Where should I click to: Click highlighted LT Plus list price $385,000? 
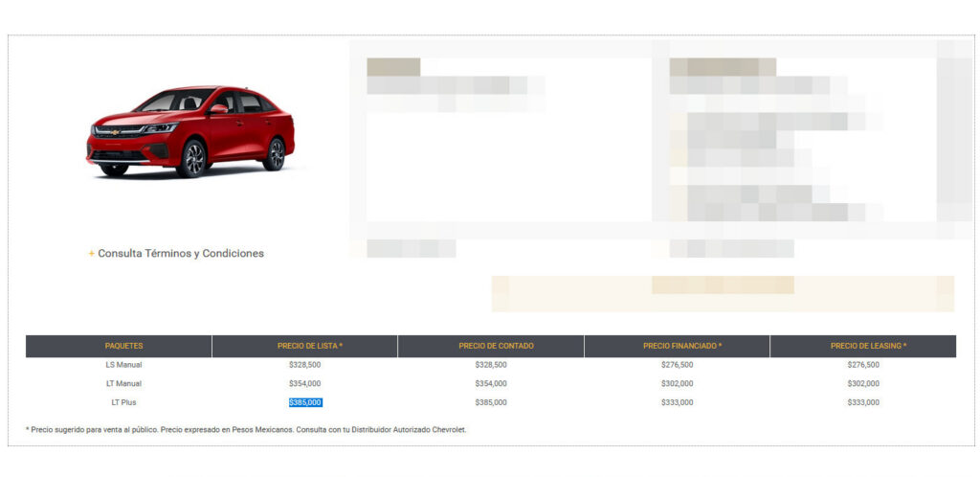(x=305, y=402)
